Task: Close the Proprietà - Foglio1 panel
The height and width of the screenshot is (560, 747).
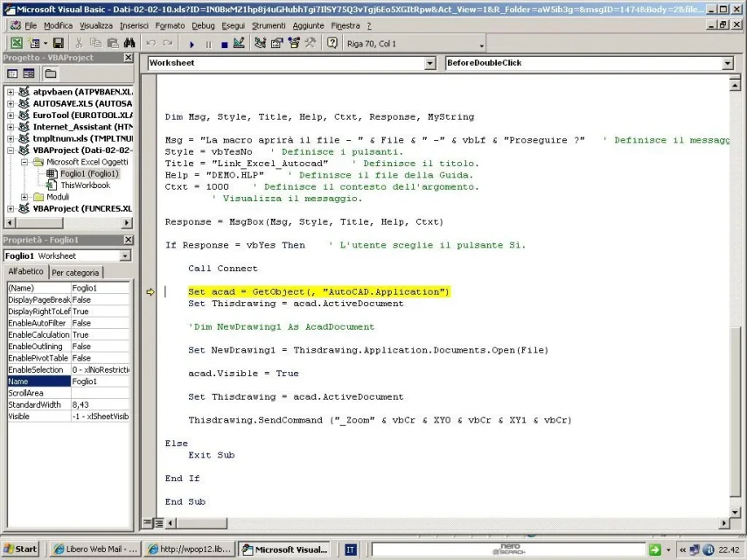Action: [129, 240]
